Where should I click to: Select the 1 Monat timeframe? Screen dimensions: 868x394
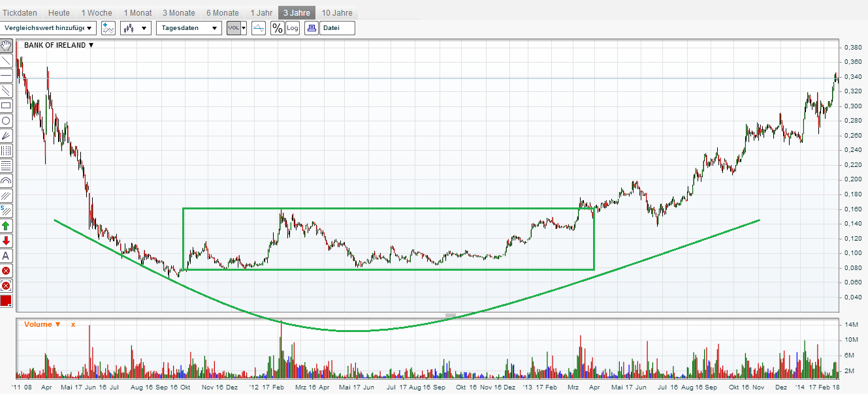[138, 13]
